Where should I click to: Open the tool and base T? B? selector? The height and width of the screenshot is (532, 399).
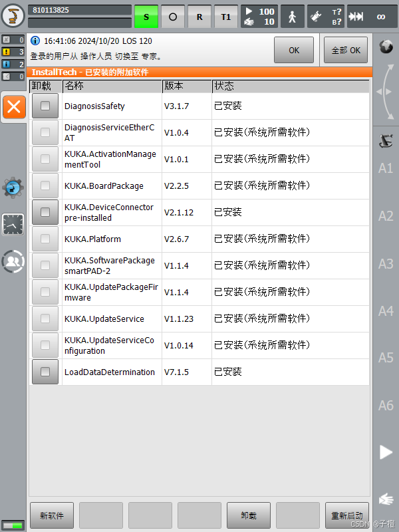click(326, 17)
